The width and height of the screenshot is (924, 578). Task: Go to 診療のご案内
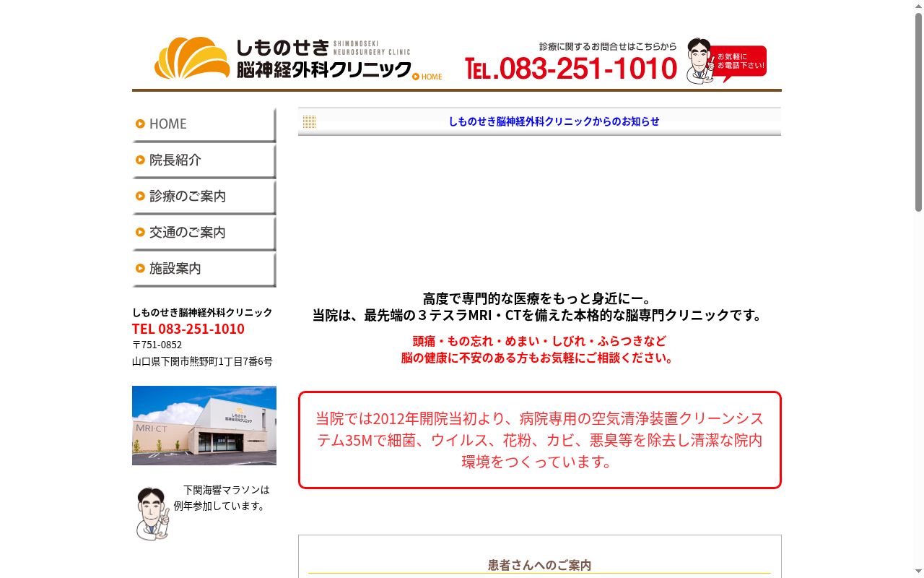pos(204,197)
